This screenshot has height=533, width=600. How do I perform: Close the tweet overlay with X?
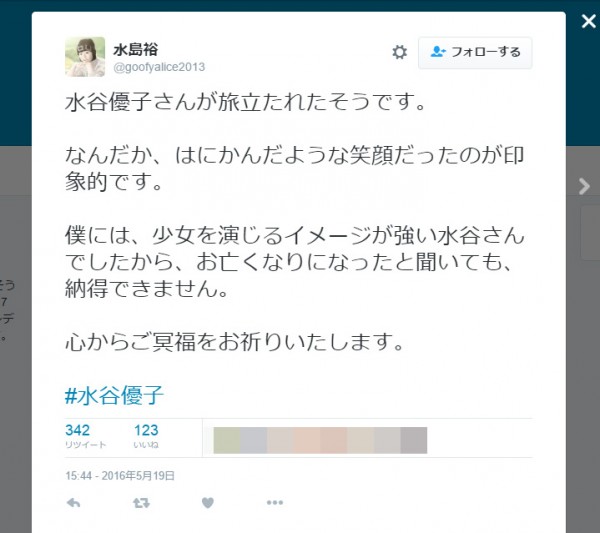point(589,21)
